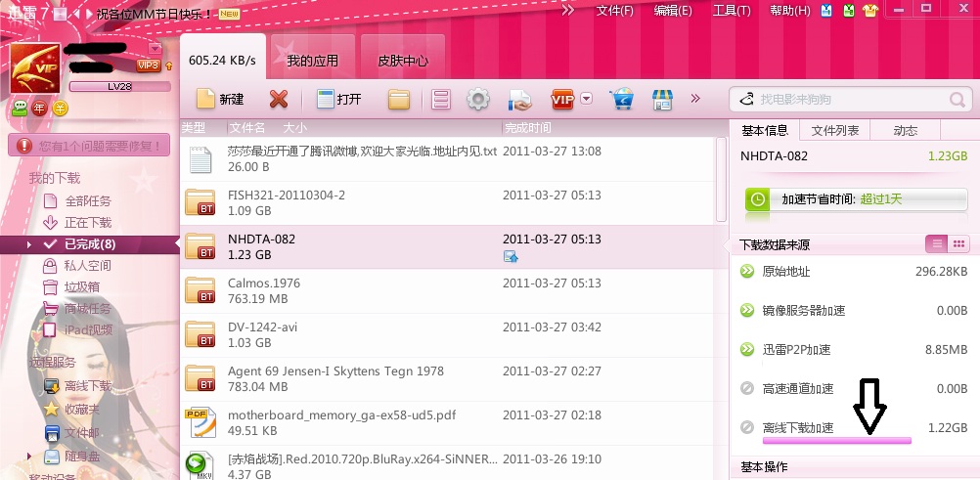
Task: Open the 帮助(H) menu
Action: [x=790, y=11]
